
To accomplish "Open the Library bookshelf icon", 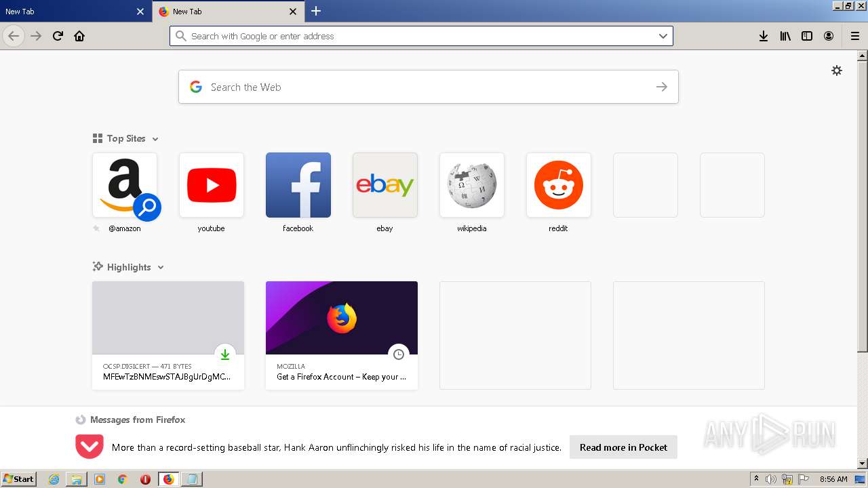I will coord(785,36).
